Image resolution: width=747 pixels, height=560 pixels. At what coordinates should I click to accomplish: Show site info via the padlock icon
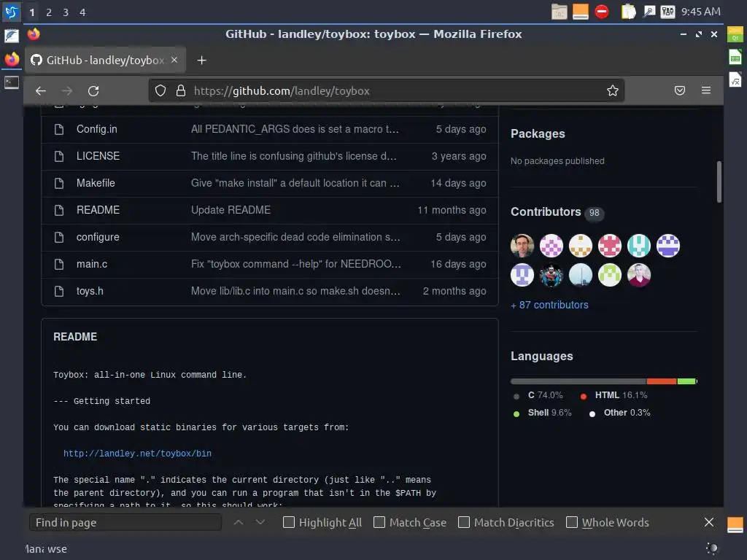pyautogui.click(x=181, y=90)
